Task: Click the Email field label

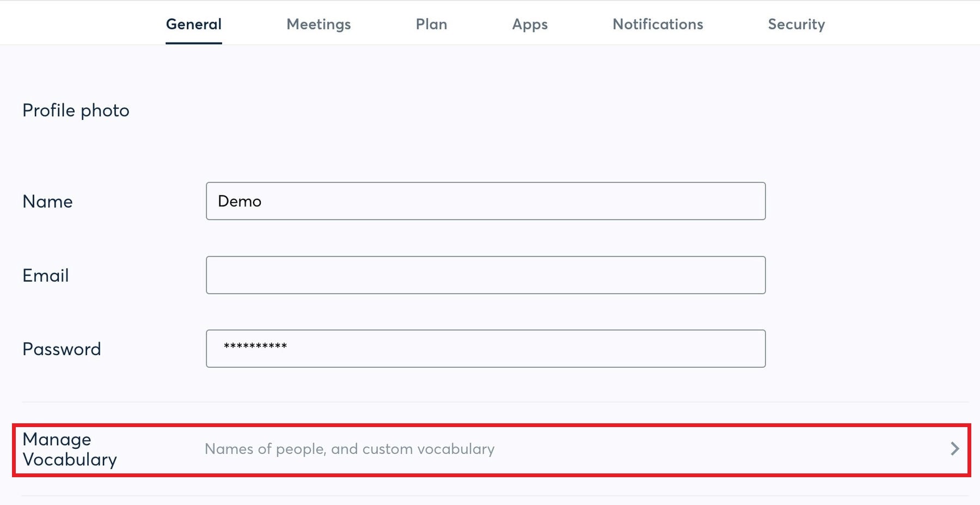Action: (x=46, y=275)
